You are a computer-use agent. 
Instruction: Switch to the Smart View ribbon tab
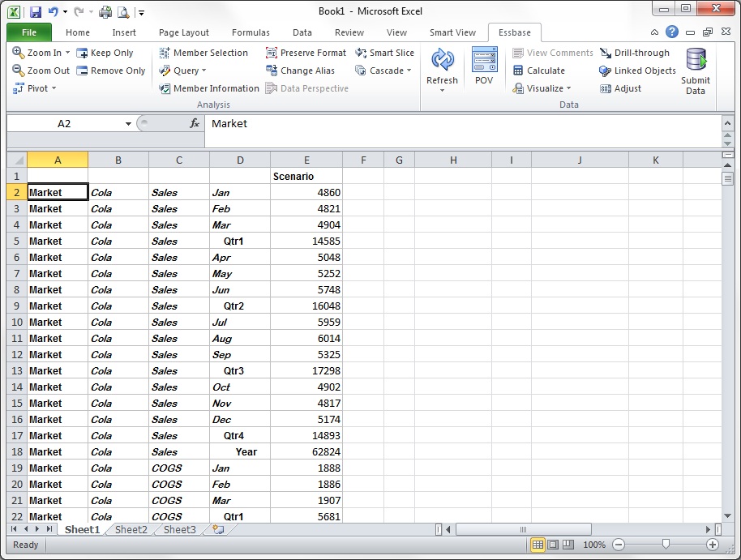coord(452,33)
